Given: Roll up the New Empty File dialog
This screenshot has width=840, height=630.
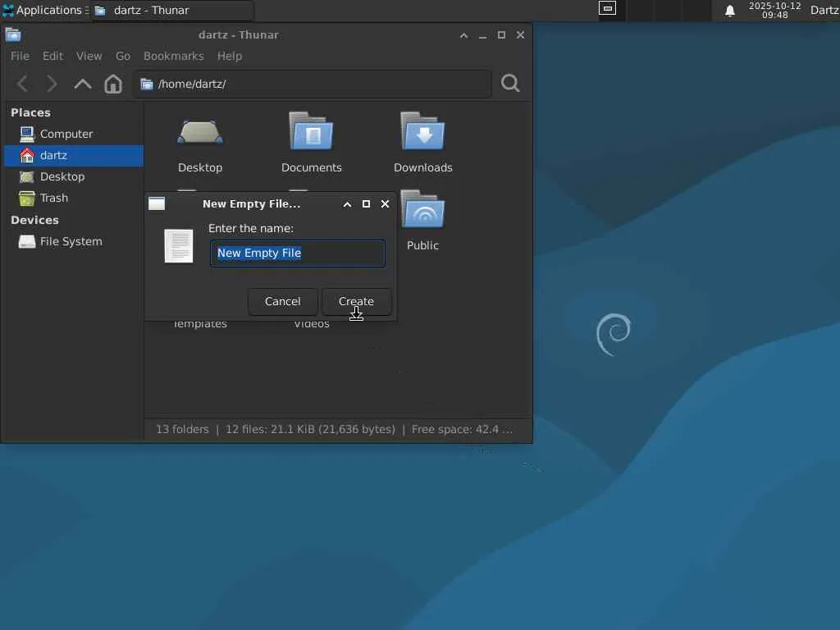Looking at the screenshot, I should [x=347, y=204].
